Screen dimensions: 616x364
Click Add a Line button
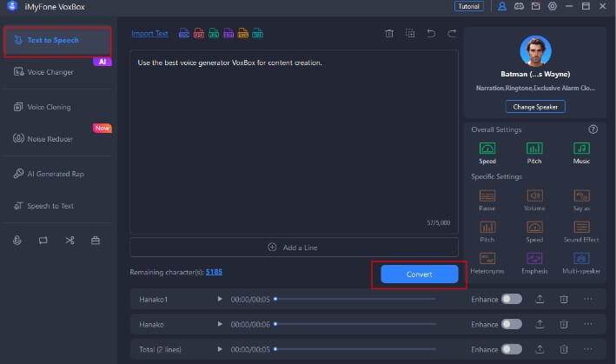point(294,248)
